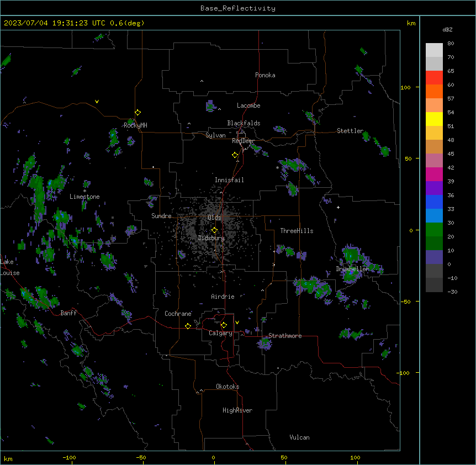
Task: Click the white asterisk southeast of RedDeer
Action: coord(277,167)
